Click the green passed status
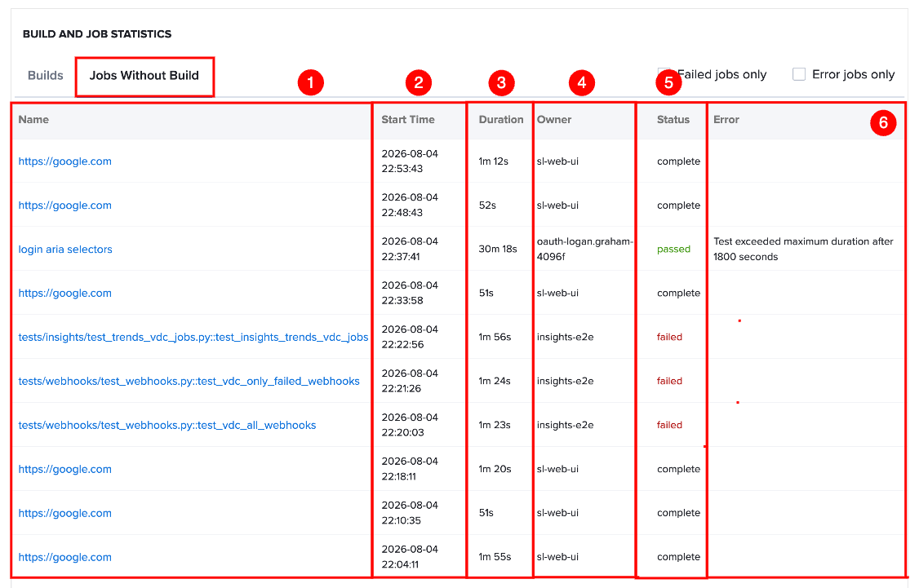The image size is (919, 588). (673, 250)
